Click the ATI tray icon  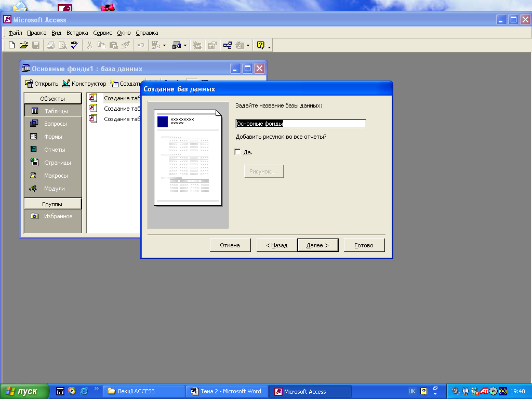click(x=484, y=391)
